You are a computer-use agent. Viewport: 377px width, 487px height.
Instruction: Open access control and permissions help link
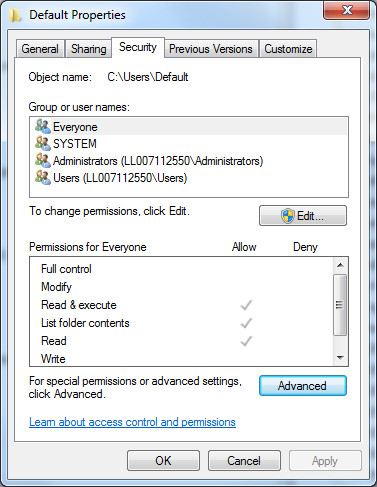click(x=132, y=422)
